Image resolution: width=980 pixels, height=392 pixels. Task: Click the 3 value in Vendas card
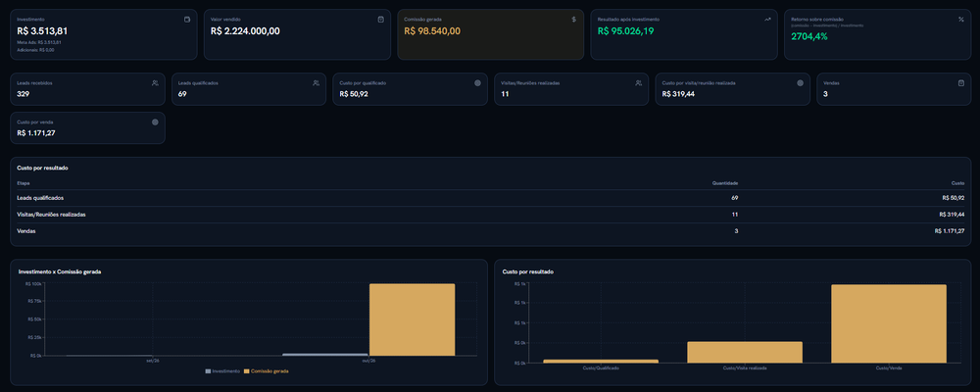pos(825,94)
